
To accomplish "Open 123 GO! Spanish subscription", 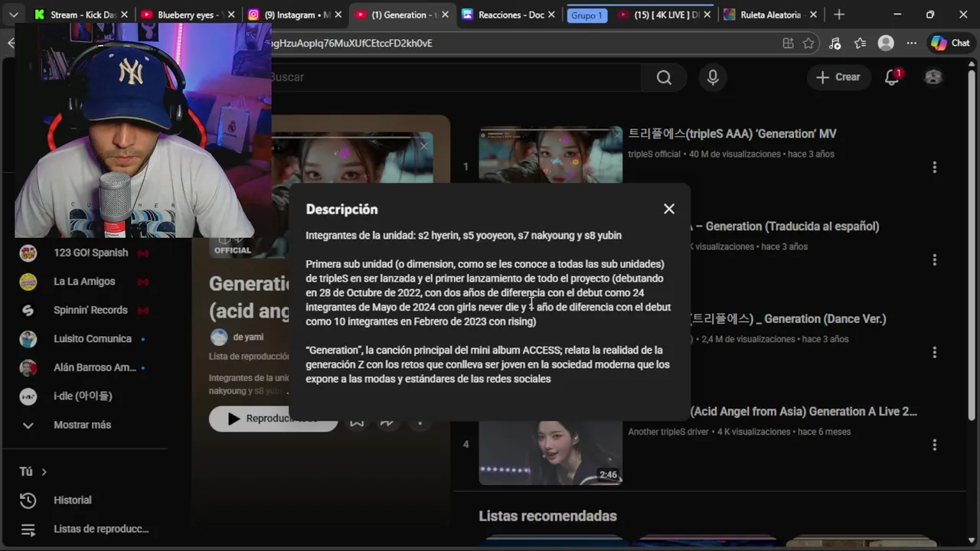I will tap(84, 253).
